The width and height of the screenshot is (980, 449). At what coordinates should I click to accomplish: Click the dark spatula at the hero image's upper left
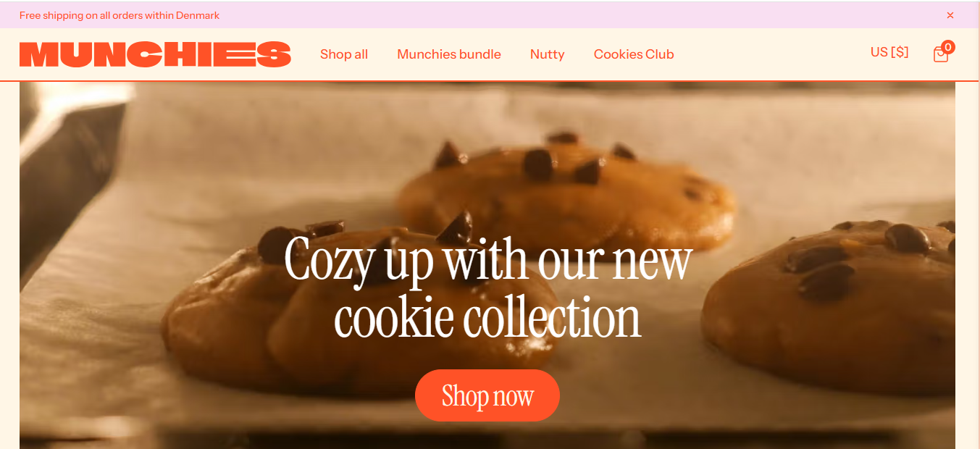click(65, 174)
